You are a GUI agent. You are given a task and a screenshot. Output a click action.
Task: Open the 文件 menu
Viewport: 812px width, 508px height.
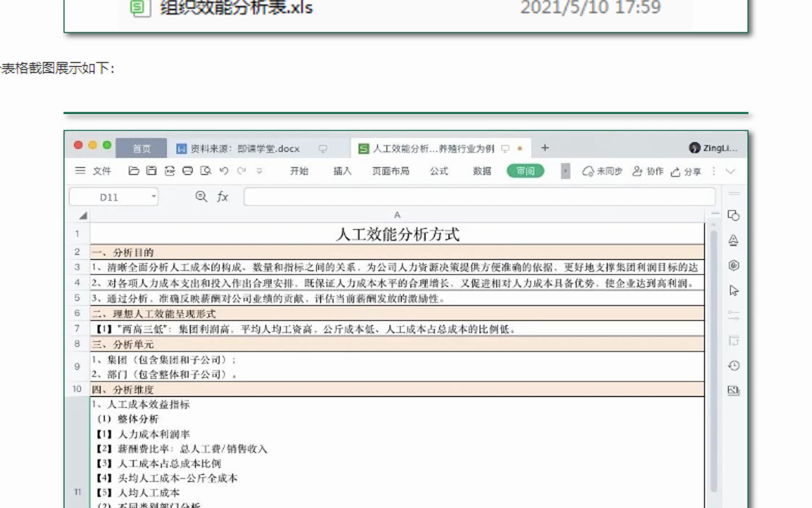(x=102, y=171)
